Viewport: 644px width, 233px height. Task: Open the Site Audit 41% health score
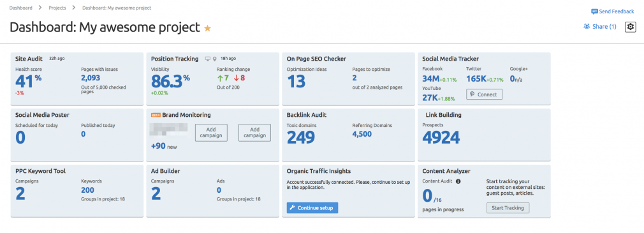click(x=28, y=81)
